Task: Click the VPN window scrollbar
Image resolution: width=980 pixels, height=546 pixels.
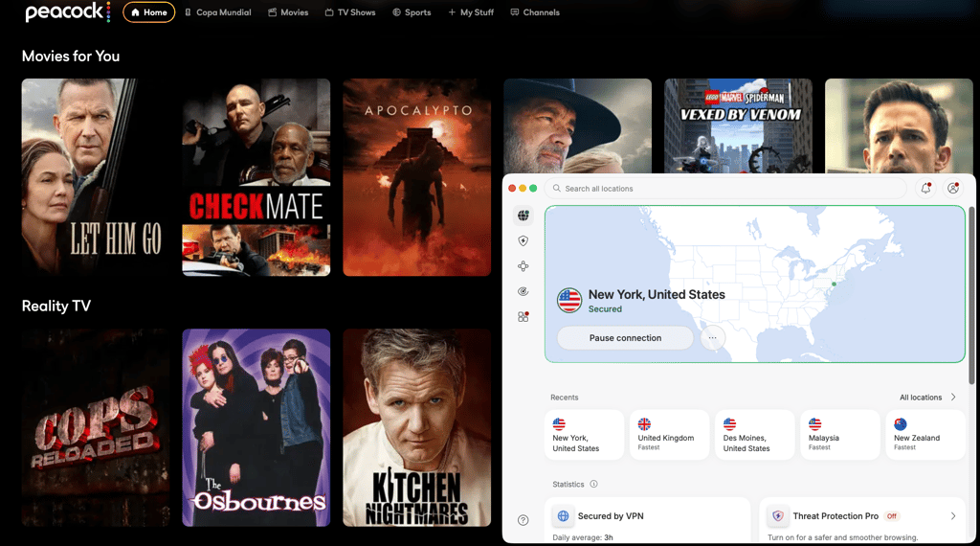Action: (x=971, y=294)
